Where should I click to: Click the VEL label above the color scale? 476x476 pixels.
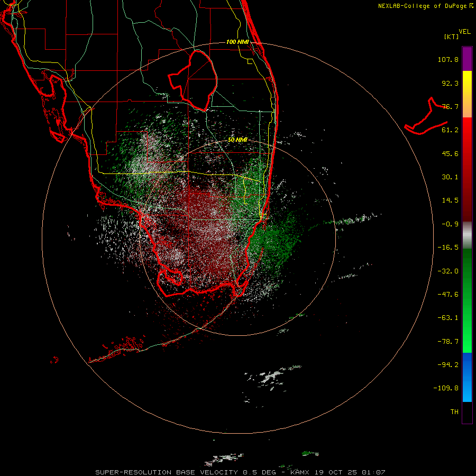465,32
